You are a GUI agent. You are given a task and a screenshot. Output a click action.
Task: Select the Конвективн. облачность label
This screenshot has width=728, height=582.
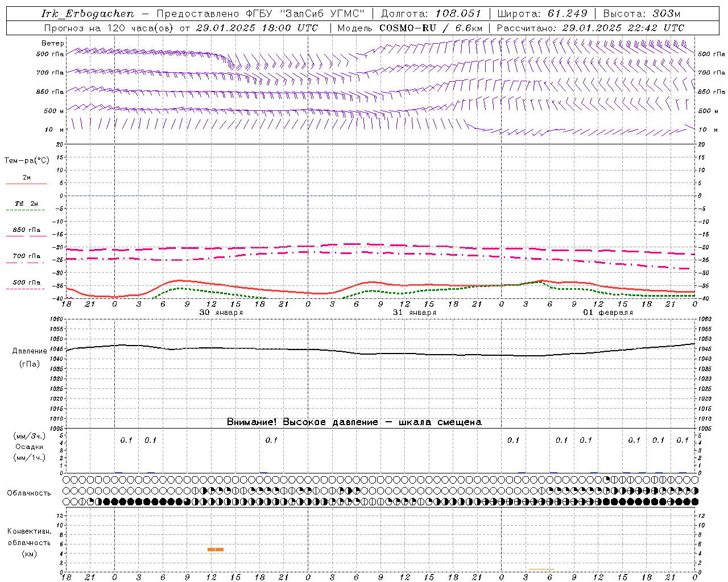(29, 537)
